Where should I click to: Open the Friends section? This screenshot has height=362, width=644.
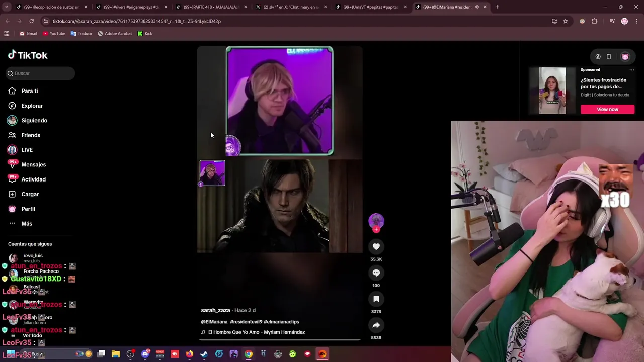[24, 135]
